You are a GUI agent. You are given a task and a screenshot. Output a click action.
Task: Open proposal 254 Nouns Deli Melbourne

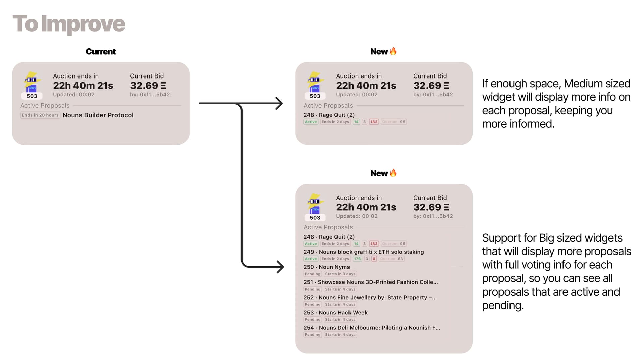[372, 328]
